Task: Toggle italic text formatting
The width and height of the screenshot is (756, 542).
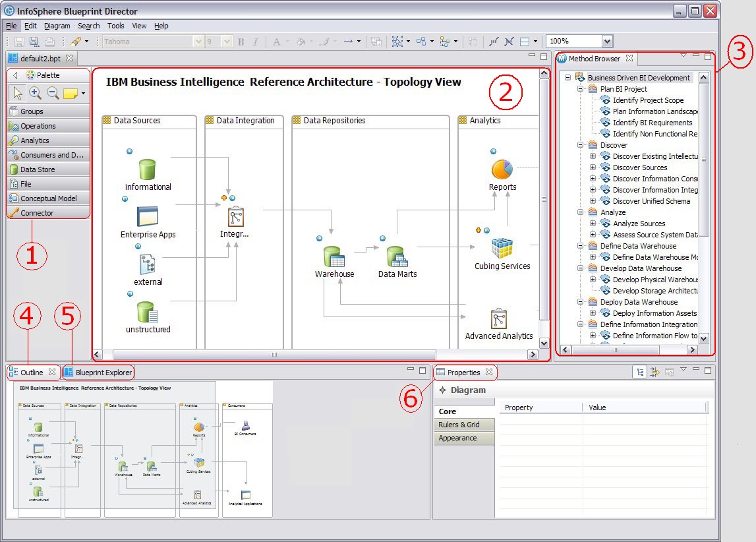Action: point(255,41)
